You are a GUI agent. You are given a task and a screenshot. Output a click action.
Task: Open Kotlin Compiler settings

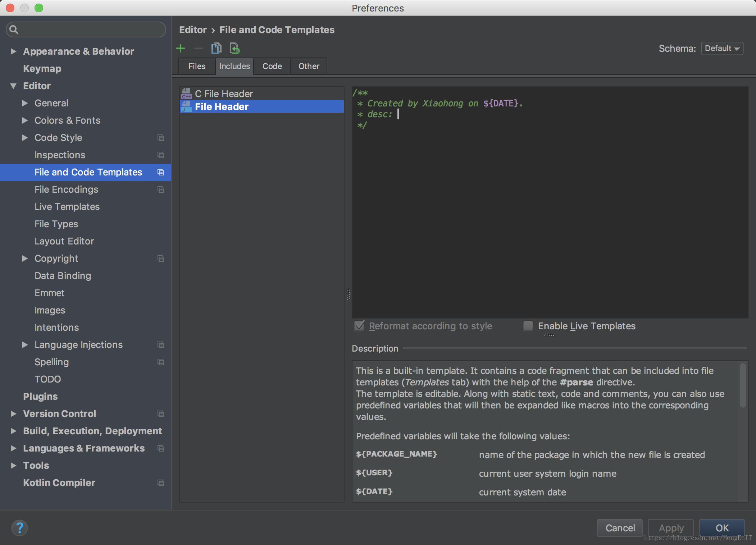pos(59,483)
